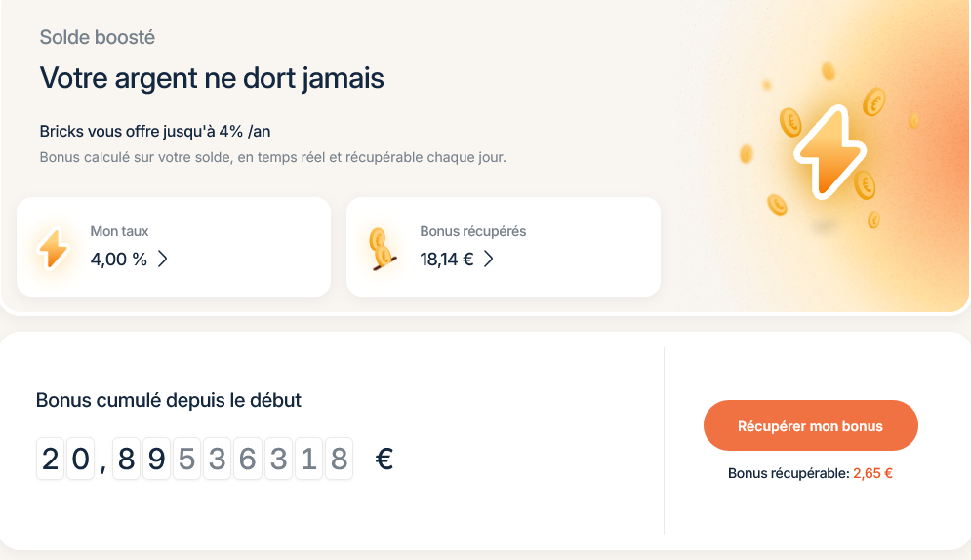Expand the Mon taux chevron arrow
The width and height of the screenshot is (971, 560).
[x=163, y=259]
